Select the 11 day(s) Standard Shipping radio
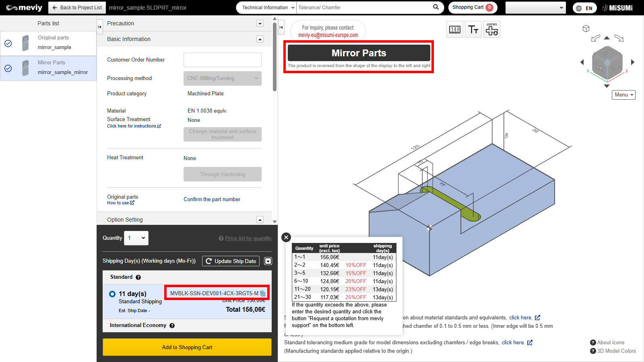 point(112,294)
